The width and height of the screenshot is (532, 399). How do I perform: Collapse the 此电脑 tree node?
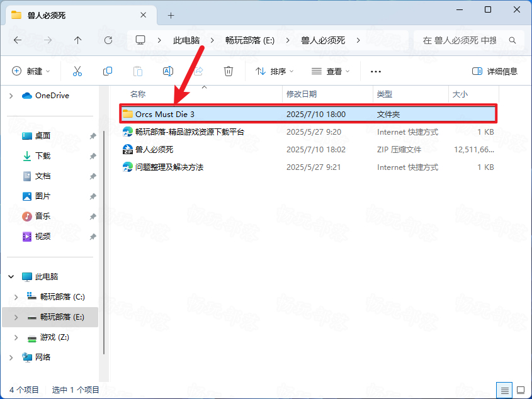(11, 277)
